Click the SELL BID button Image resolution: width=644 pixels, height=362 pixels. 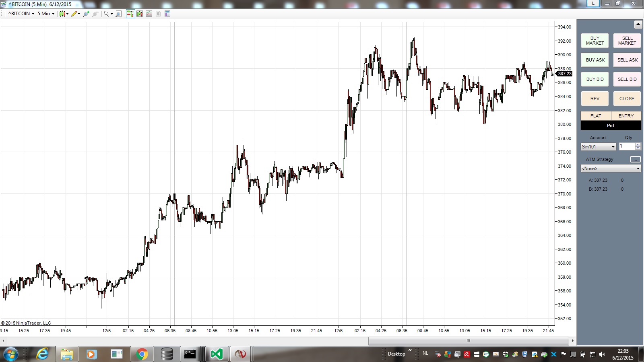point(627,79)
